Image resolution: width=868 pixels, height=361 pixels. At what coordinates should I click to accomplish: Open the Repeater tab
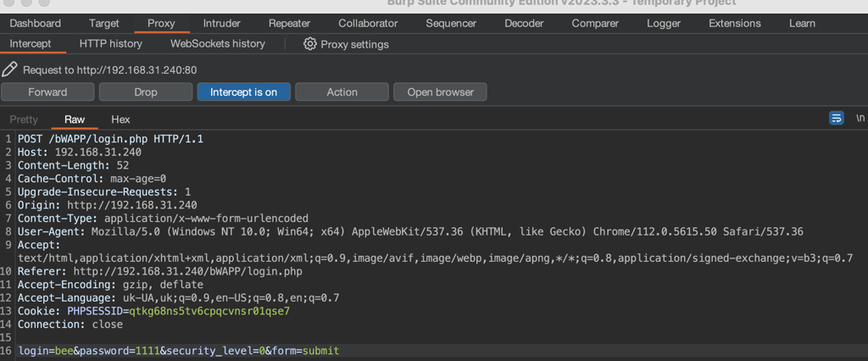tap(289, 23)
